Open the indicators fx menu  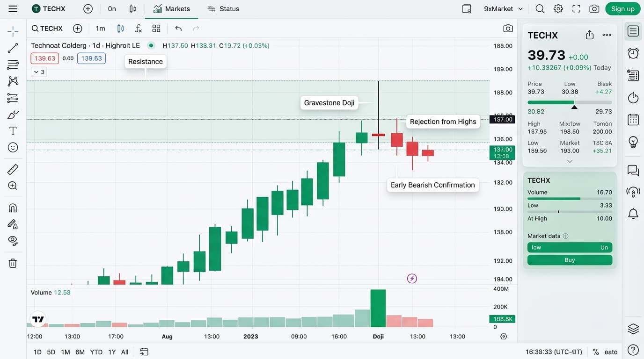tap(138, 29)
